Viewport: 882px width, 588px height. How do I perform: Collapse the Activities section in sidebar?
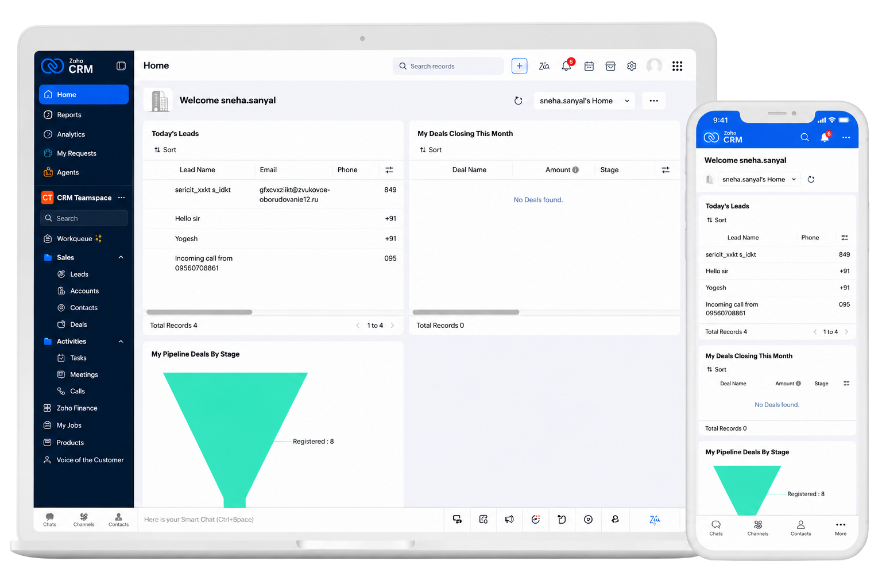(121, 342)
